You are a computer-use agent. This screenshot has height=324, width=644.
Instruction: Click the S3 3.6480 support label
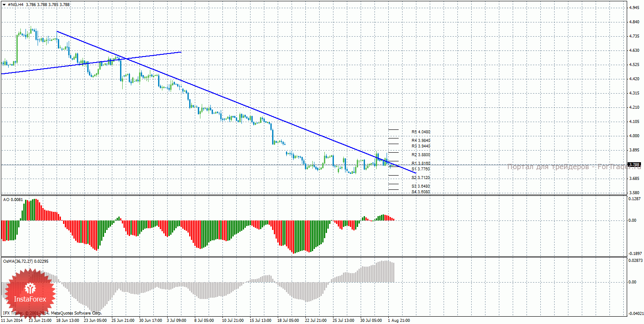pyautogui.click(x=421, y=186)
